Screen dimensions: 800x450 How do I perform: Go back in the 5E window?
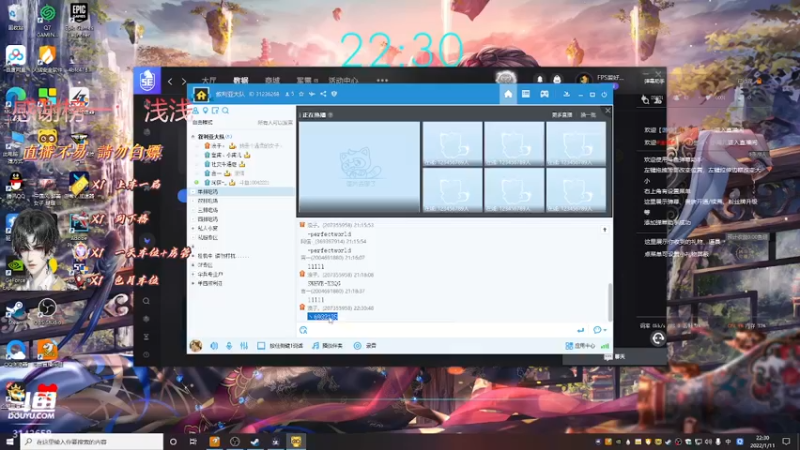coord(170,81)
